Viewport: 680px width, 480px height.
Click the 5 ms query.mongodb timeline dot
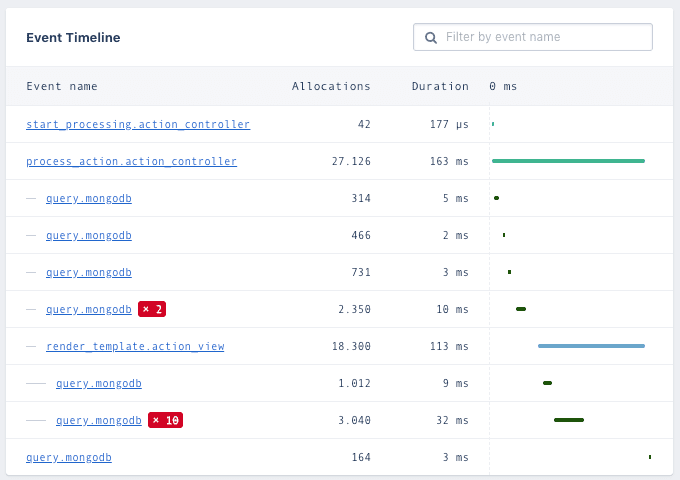pyautogui.click(x=497, y=198)
